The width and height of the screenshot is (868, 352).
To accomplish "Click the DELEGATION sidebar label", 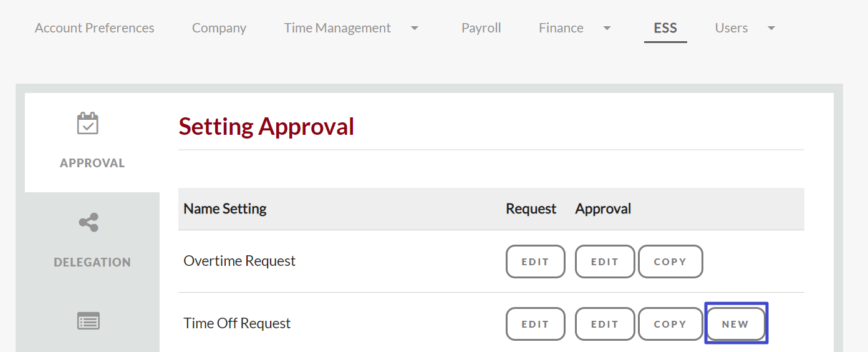I will click(x=92, y=262).
